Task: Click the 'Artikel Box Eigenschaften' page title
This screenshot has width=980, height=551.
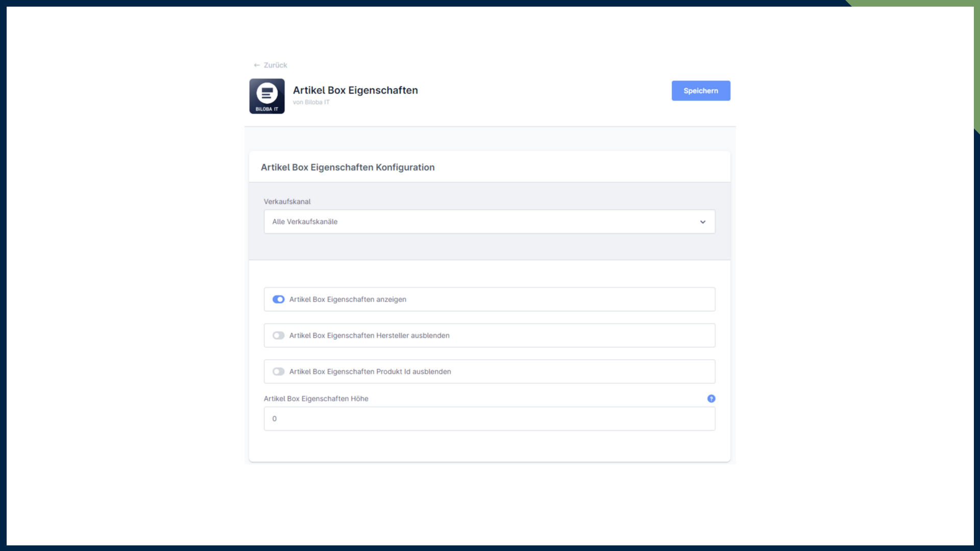Action: 355,90
